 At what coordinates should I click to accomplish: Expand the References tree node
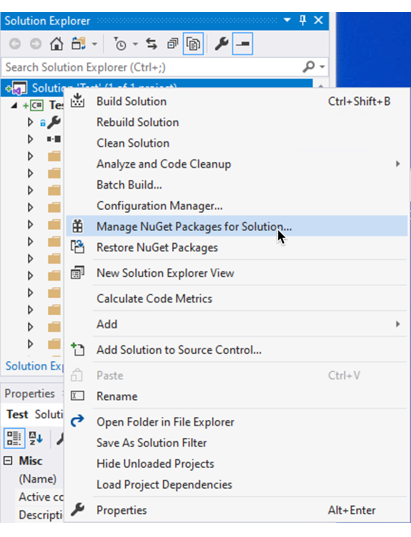[x=30, y=139]
